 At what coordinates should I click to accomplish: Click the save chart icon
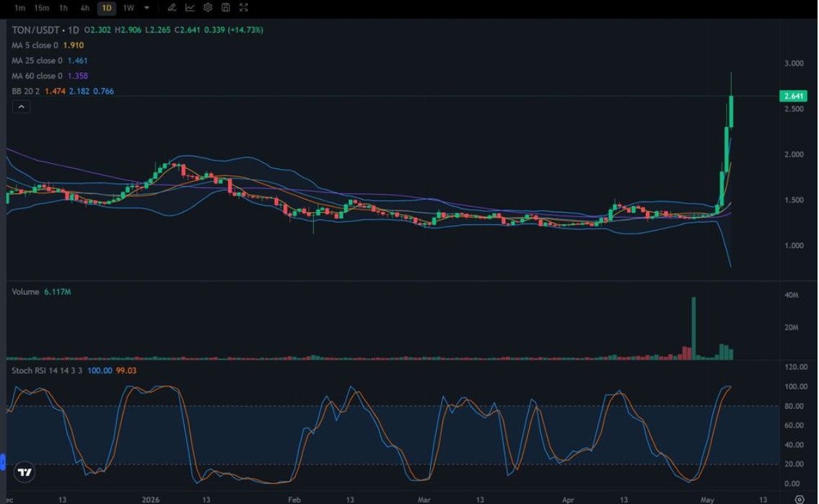click(226, 7)
